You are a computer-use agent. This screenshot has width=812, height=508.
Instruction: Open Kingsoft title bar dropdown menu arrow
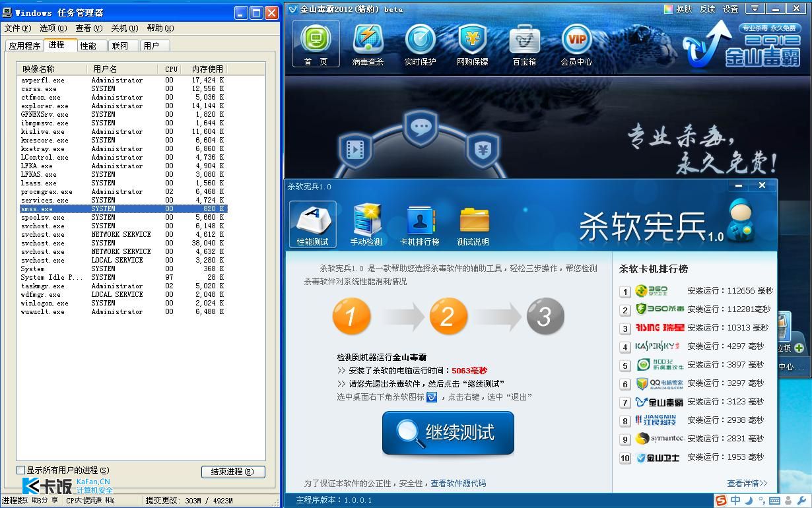755,9
